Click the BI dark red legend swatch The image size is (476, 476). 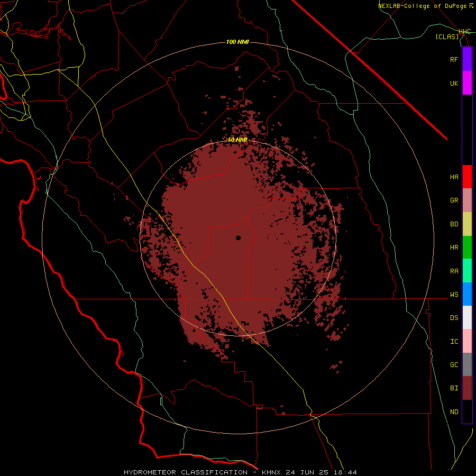point(467,388)
